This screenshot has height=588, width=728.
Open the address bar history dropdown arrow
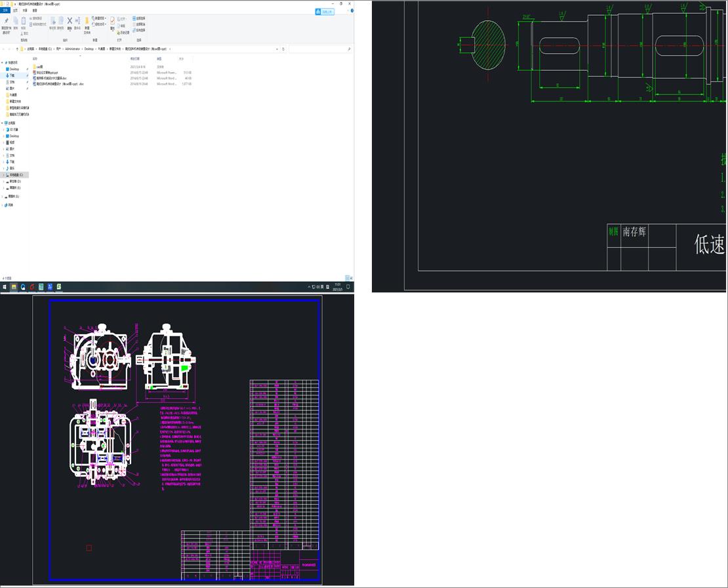click(277, 49)
